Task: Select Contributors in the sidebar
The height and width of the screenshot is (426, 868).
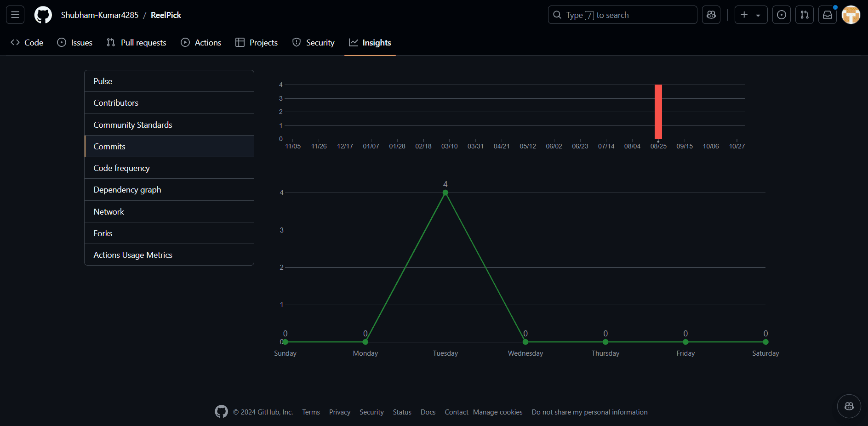Action: point(169,103)
